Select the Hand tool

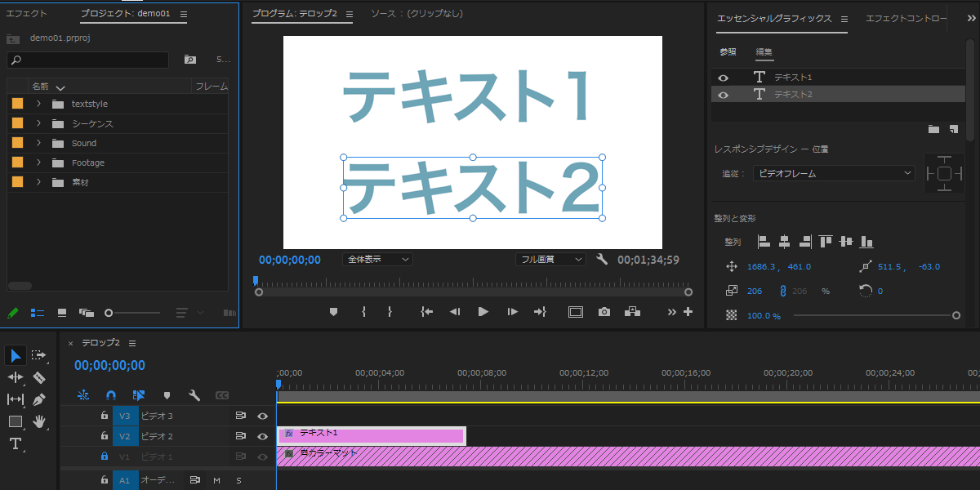coord(39,421)
